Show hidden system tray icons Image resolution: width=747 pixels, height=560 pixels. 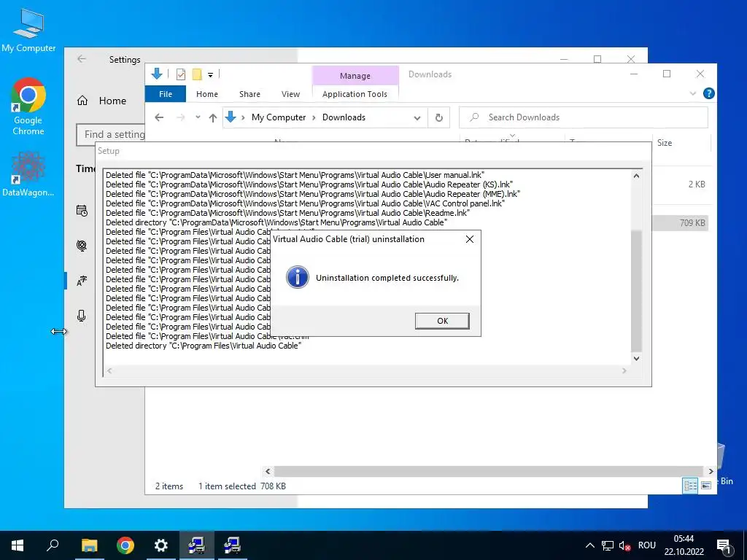click(x=589, y=545)
